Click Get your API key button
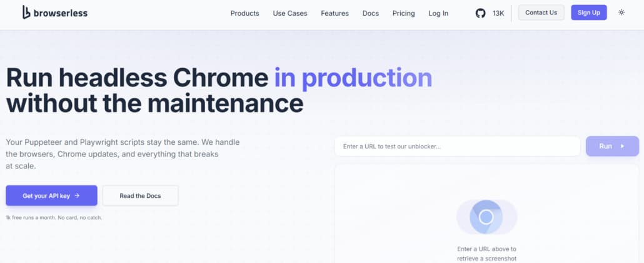644x263 pixels. pos(51,195)
